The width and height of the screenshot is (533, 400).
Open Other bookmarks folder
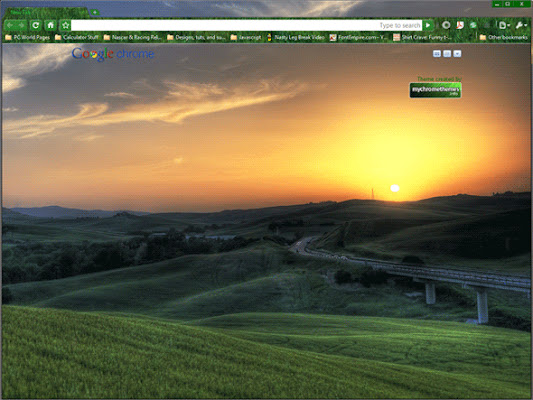(503, 37)
